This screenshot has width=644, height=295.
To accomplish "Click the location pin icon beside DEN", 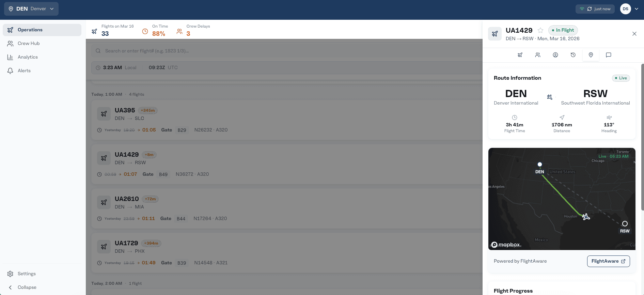I will tap(11, 9).
